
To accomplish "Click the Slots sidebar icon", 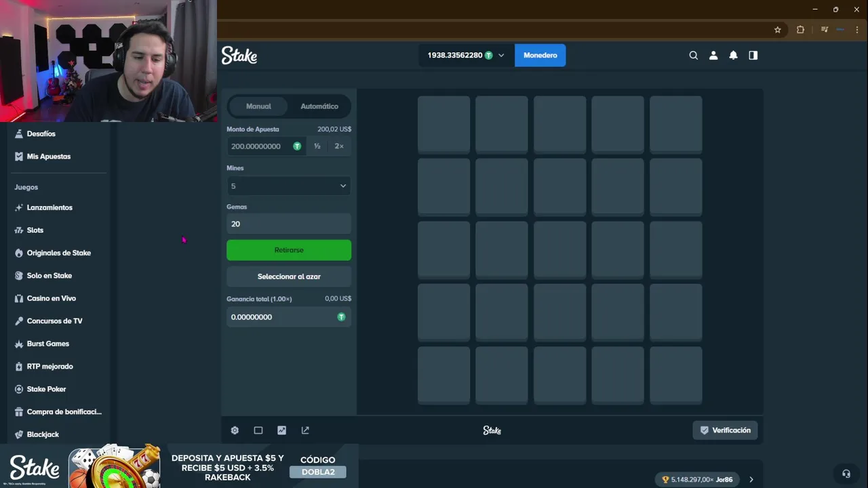I will point(19,230).
